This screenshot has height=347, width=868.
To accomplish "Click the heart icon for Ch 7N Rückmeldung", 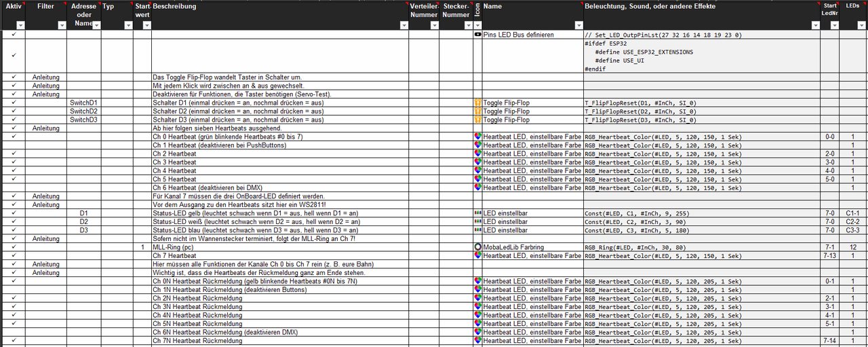I will coord(477,341).
